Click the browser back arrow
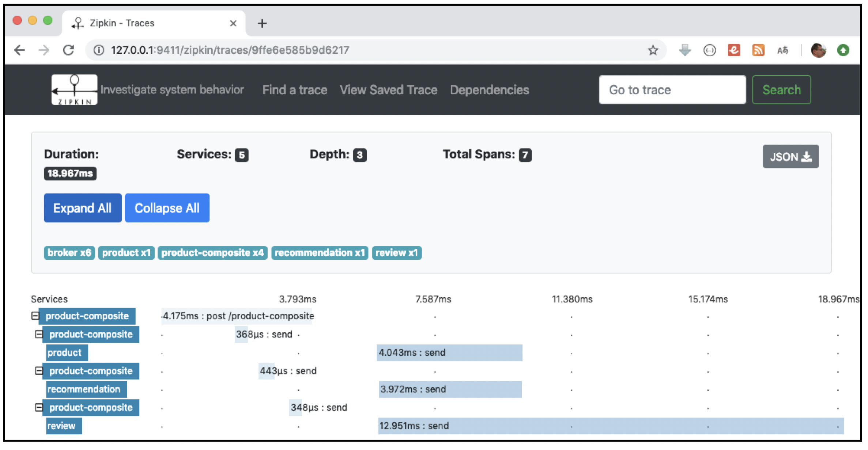The image size is (868, 450). (x=19, y=50)
